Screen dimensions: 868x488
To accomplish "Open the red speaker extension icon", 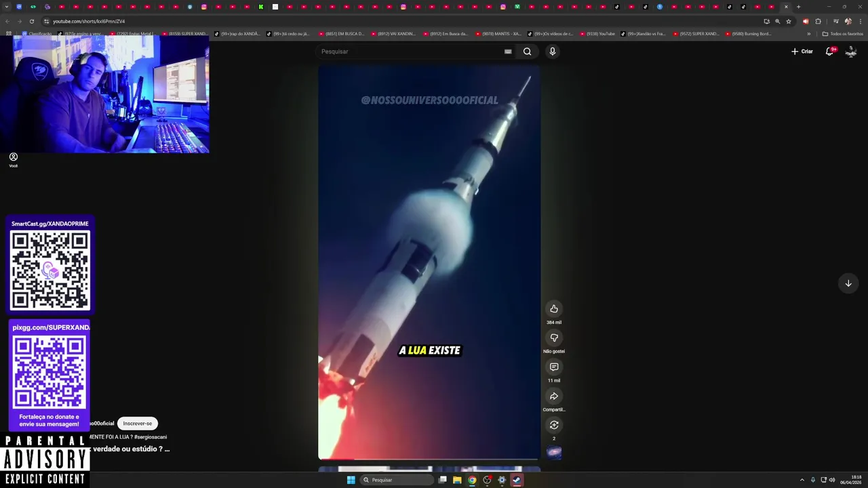I will click(x=806, y=21).
